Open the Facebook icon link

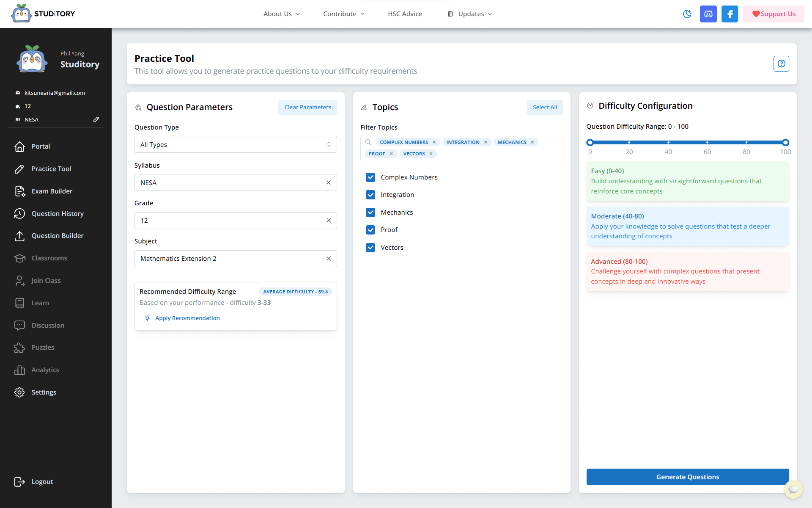[730, 14]
